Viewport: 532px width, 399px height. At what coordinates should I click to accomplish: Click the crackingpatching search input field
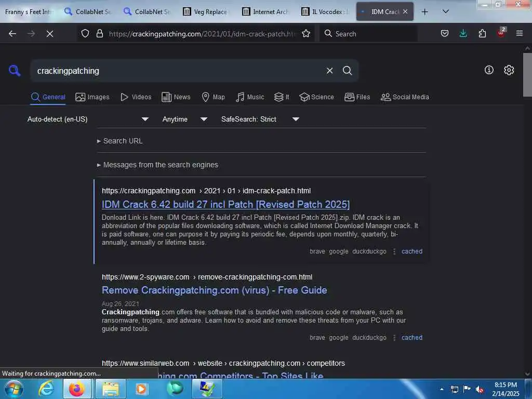[x=177, y=71]
